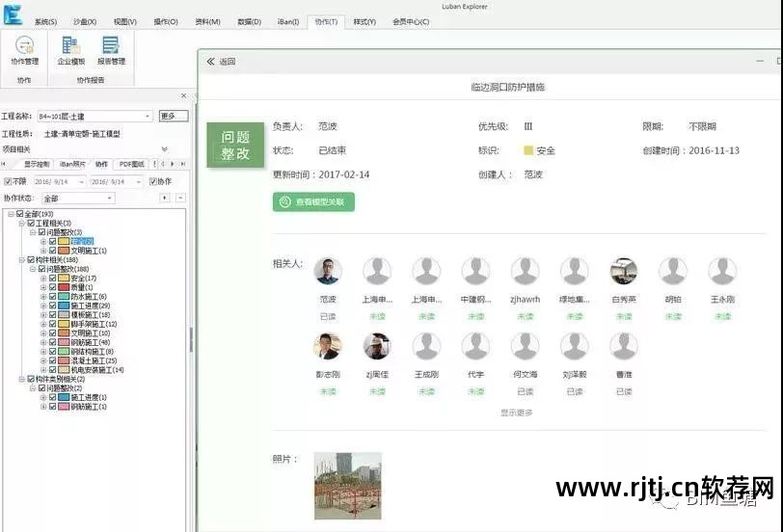The image size is (783, 532).
Task: Click the yellow 安全 label color swatch
Action: (528, 150)
